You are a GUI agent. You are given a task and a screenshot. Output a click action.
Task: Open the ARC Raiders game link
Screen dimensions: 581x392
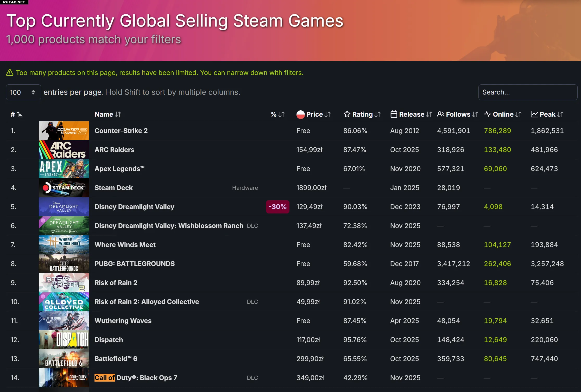[x=114, y=150]
